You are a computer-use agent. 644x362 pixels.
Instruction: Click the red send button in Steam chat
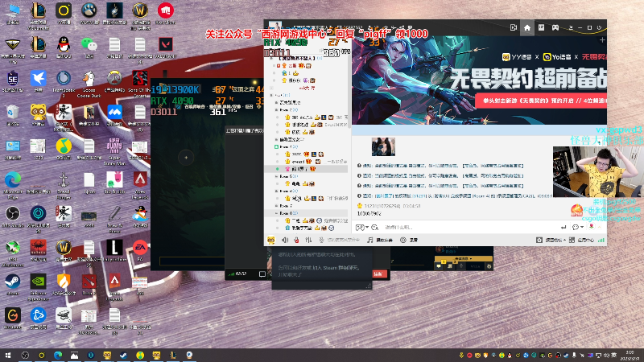[x=378, y=274]
